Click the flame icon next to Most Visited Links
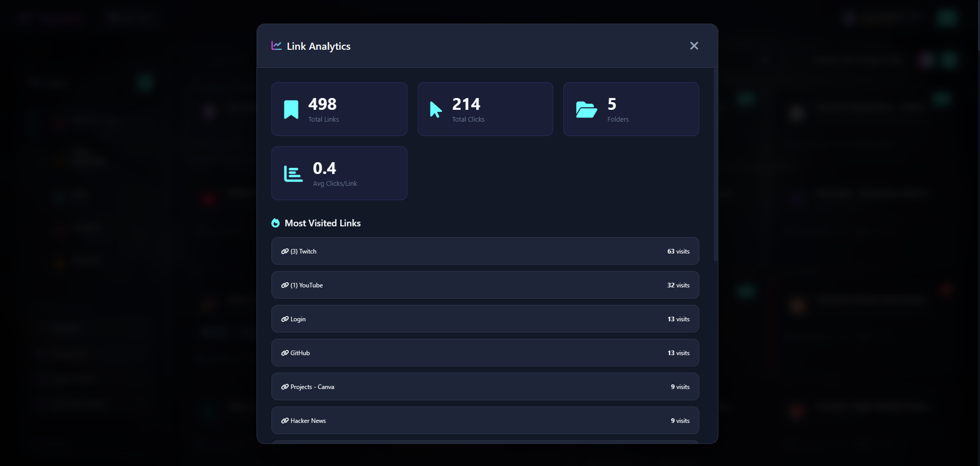Viewport: 980px width, 466px height. (x=276, y=223)
